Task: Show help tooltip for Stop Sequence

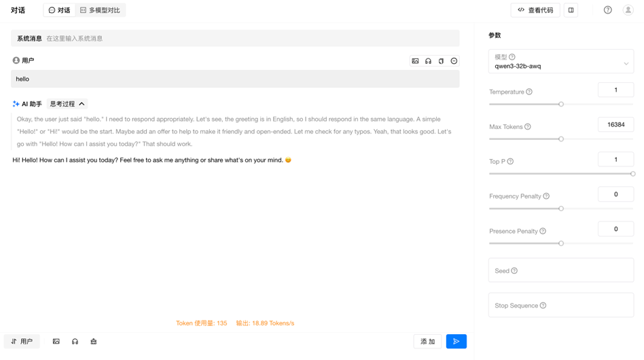Action: click(x=543, y=306)
